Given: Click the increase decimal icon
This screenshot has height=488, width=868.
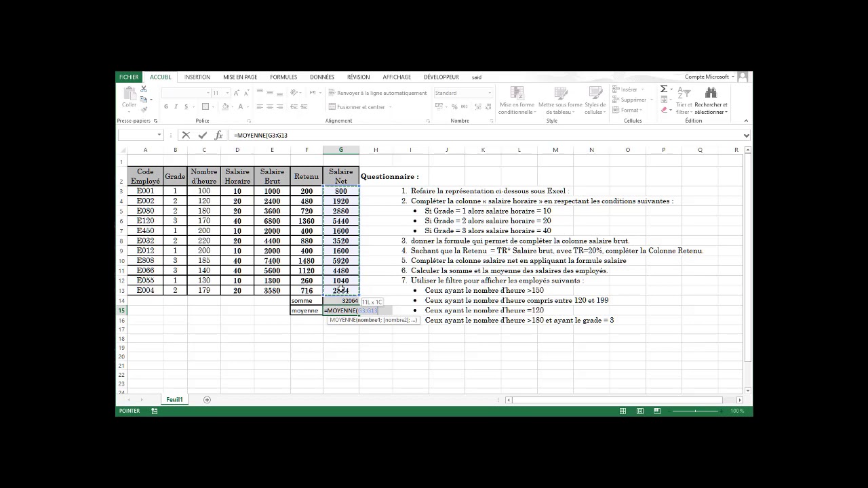Looking at the screenshot, I should 478,107.
